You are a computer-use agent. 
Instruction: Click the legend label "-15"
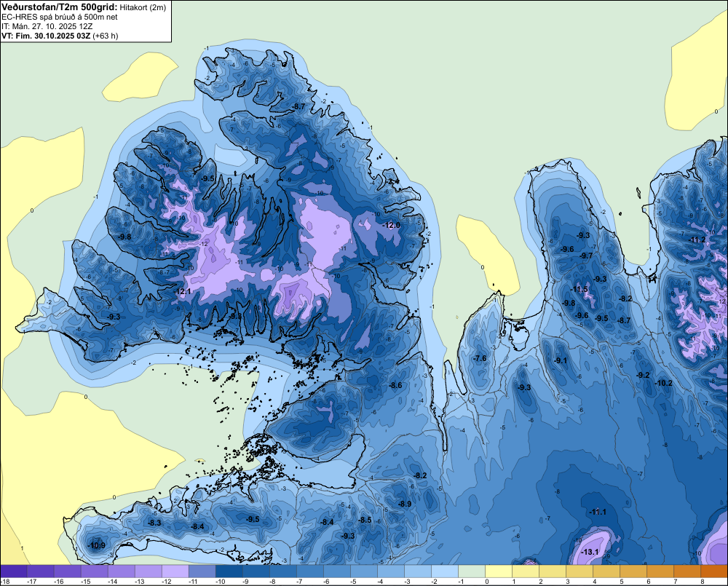[85, 582]
